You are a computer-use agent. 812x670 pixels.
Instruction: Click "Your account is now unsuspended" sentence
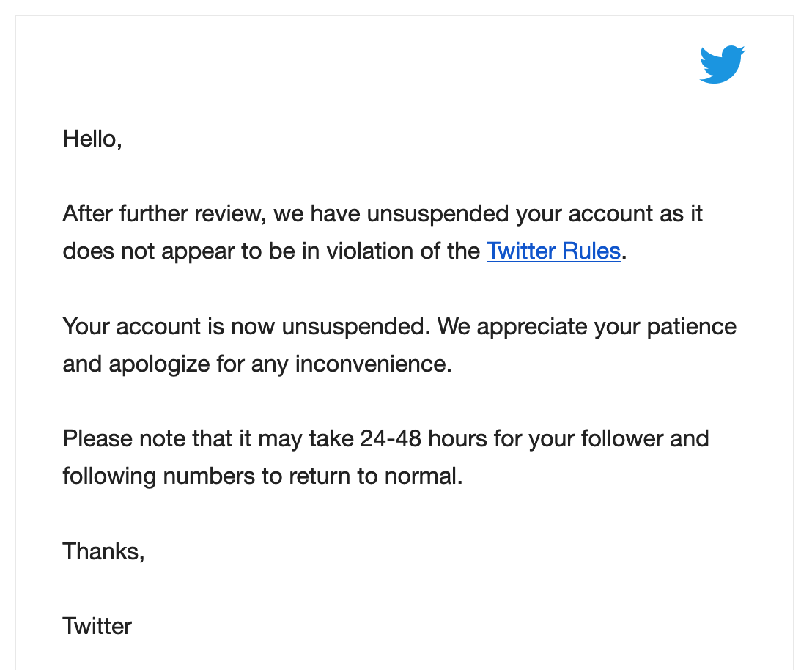(x=246, y=326)
